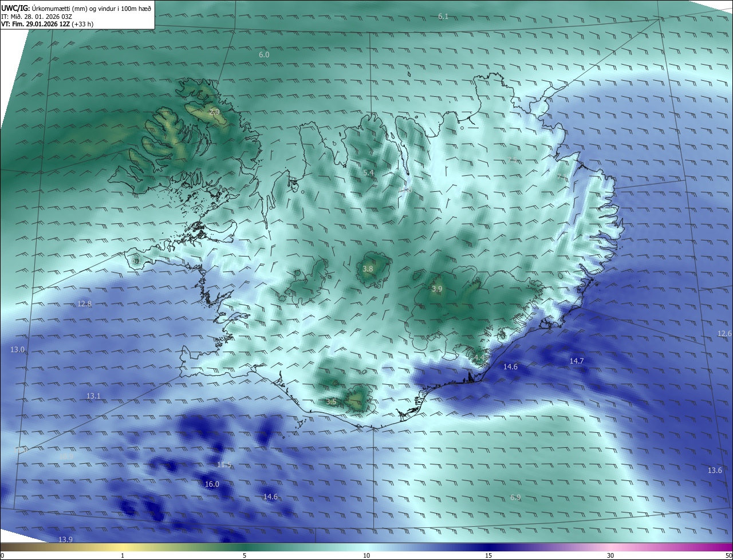
Task: Click the 6.9 value label
Action: point(515,498)
